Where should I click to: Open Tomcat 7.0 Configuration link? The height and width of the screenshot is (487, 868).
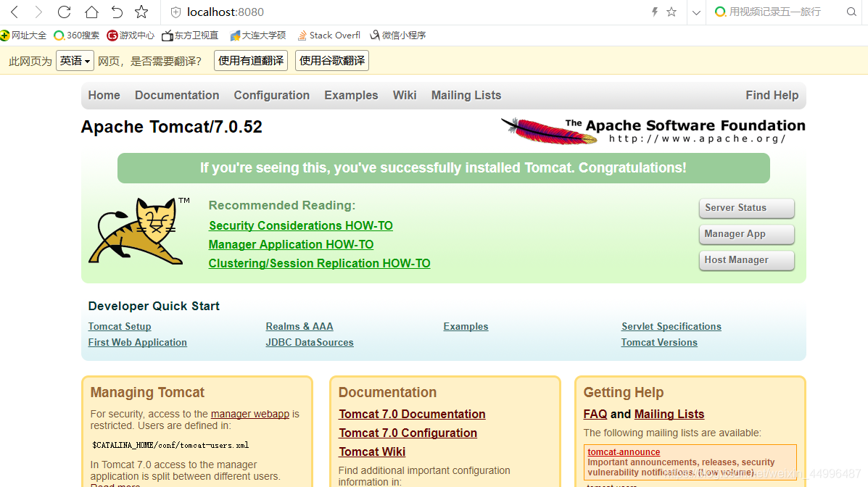[408, 433]
